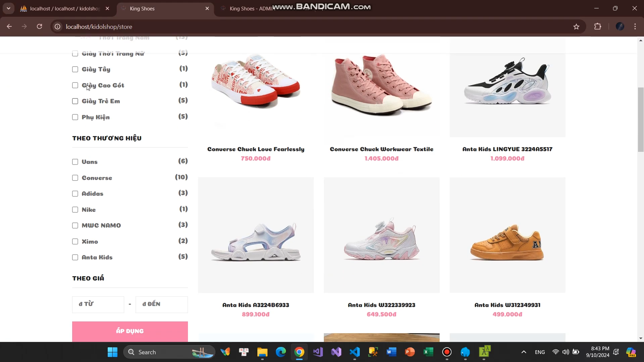Open the Bandicam recorder taskbar icon

(x=447, y=352)
